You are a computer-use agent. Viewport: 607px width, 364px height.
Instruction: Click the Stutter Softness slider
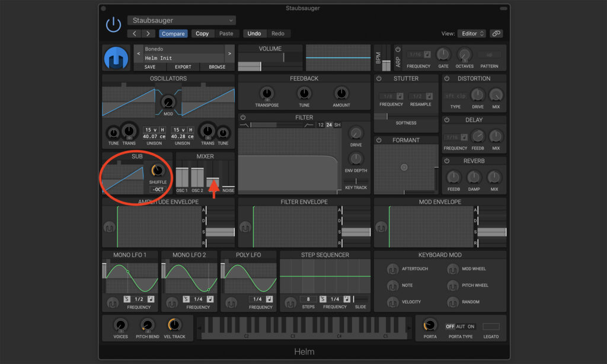click(405, 116)
